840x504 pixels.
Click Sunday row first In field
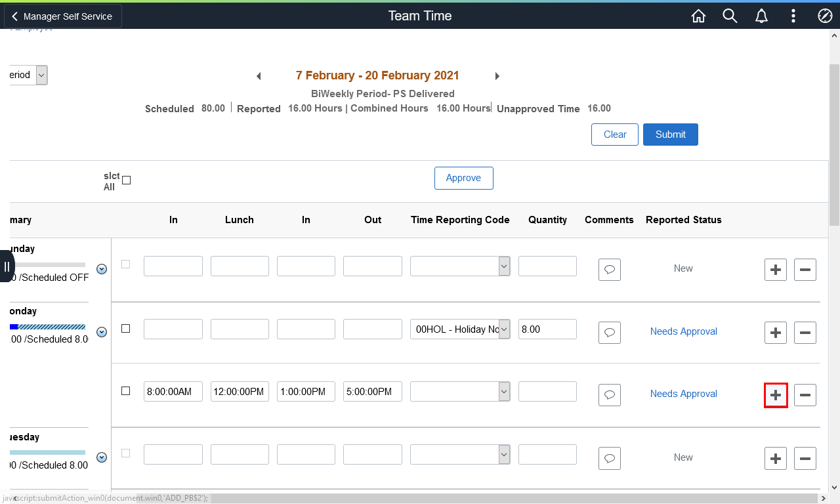pyautogui.click(x=173, y=266)
